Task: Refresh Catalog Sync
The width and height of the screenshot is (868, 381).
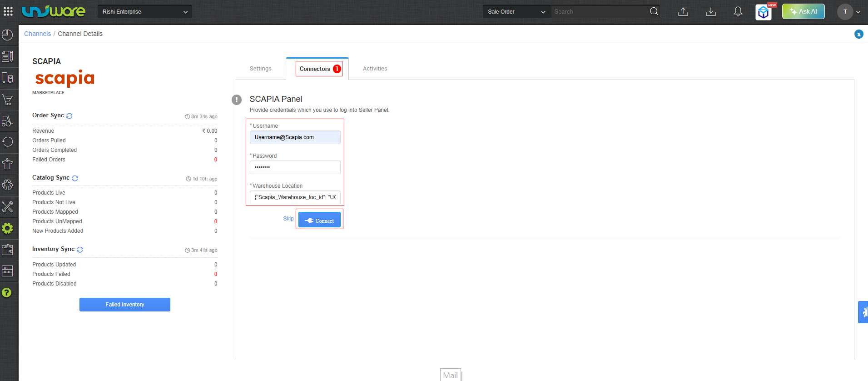Action: (x=75, y=178)
